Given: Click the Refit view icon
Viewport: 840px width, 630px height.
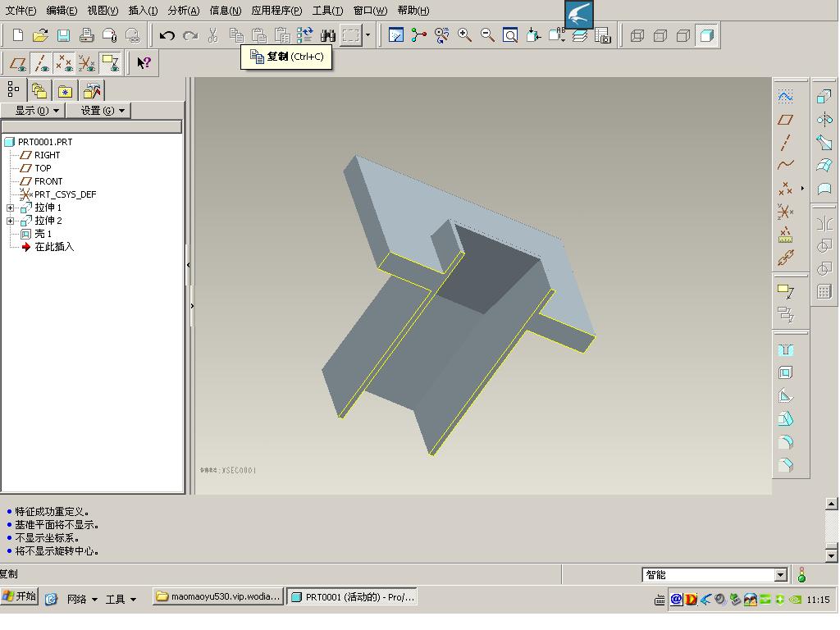Looking at the screenshot, I should tap(510, 35).
